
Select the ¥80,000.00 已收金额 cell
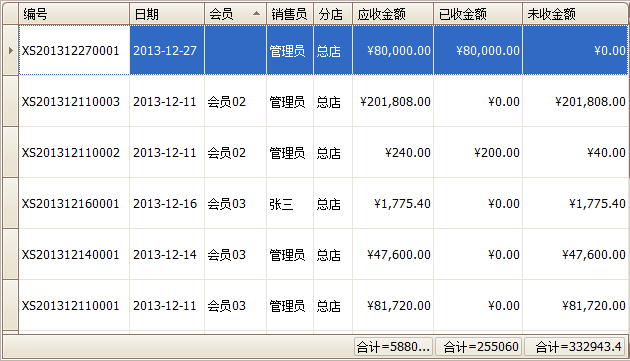coord(478,50)
